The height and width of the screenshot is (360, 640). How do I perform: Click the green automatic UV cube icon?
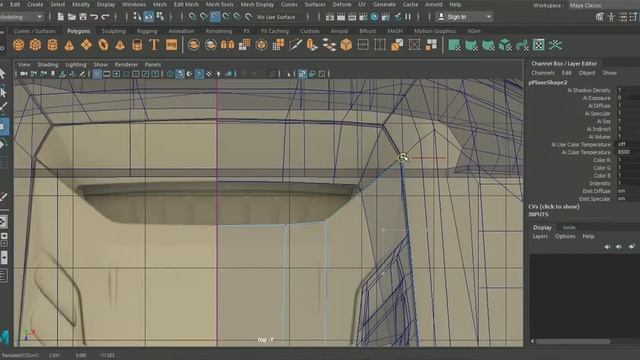(x=505, y=44)
